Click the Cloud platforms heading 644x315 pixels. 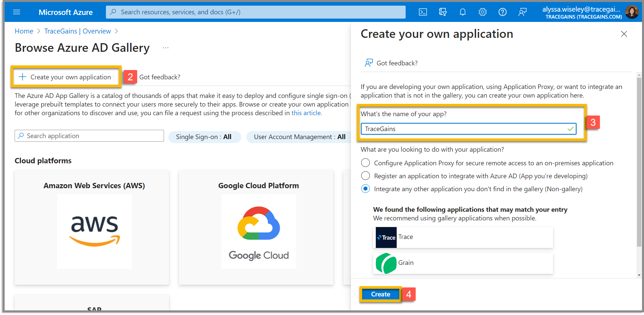[43, 161]
